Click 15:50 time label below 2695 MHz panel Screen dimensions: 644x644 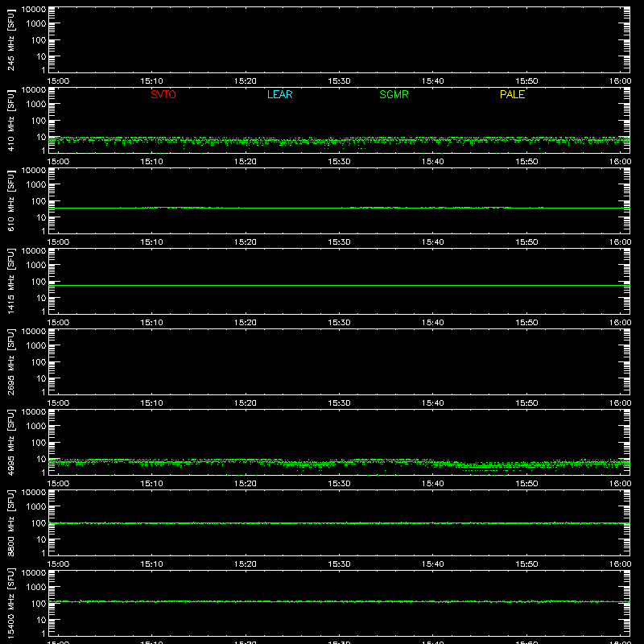[x=526, y=403]
